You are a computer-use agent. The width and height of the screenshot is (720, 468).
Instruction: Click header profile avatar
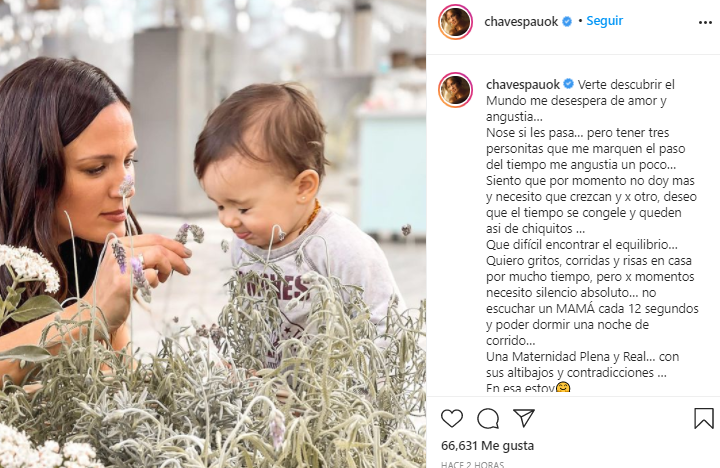pos(455,22)
